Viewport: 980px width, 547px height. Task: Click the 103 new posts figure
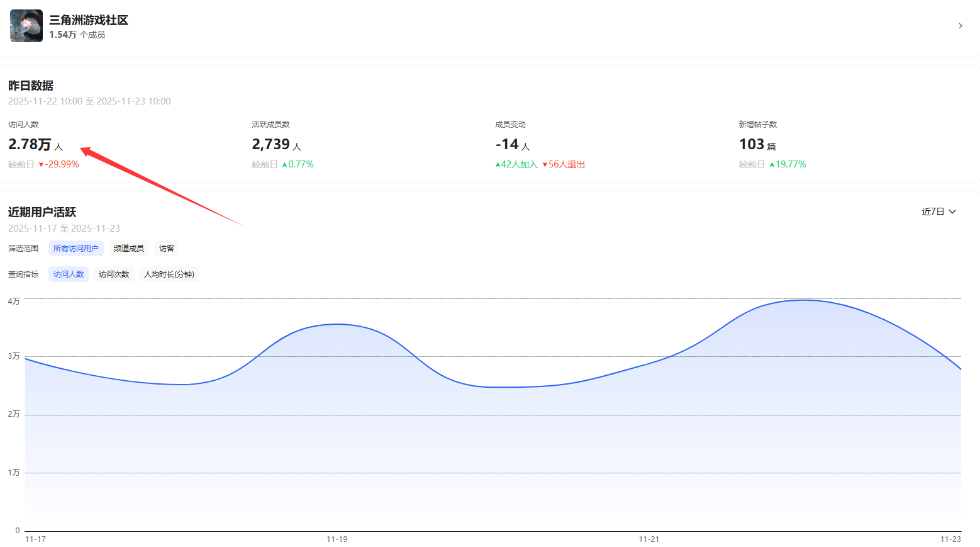click(x=751, y=144)
